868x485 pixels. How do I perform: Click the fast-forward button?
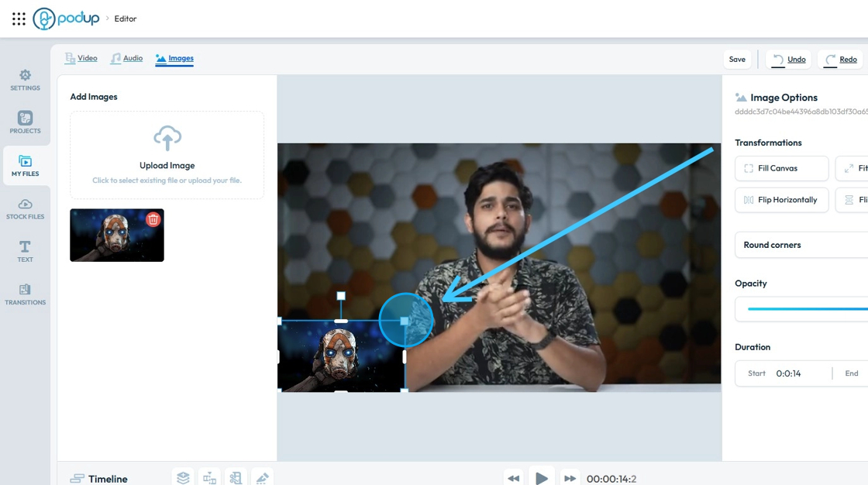coord(570,478)
